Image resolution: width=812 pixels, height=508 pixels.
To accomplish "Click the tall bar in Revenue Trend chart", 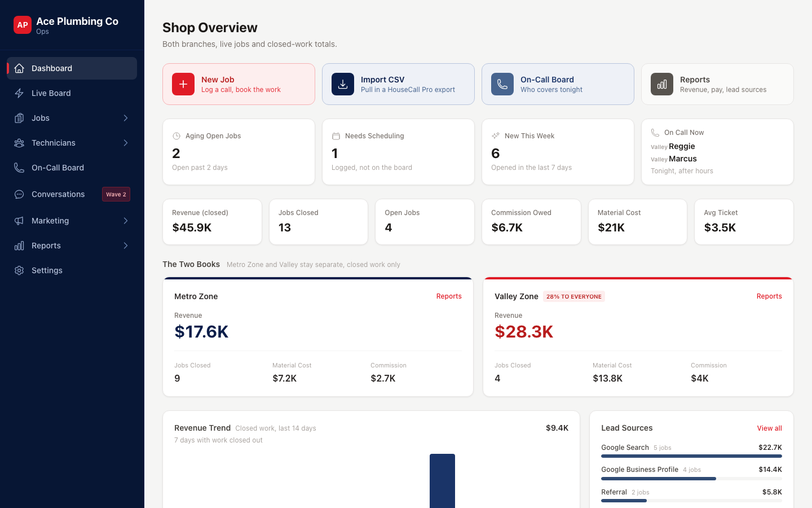I will click(442, 481).
